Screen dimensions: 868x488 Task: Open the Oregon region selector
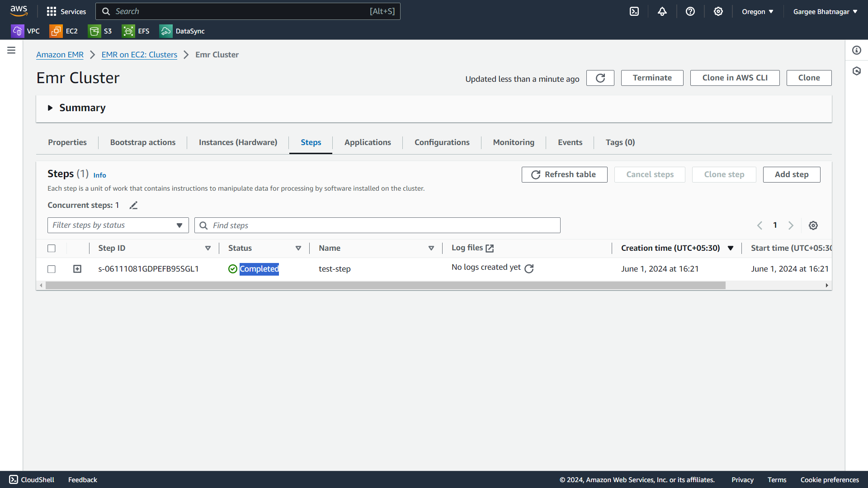pos(757,12)
